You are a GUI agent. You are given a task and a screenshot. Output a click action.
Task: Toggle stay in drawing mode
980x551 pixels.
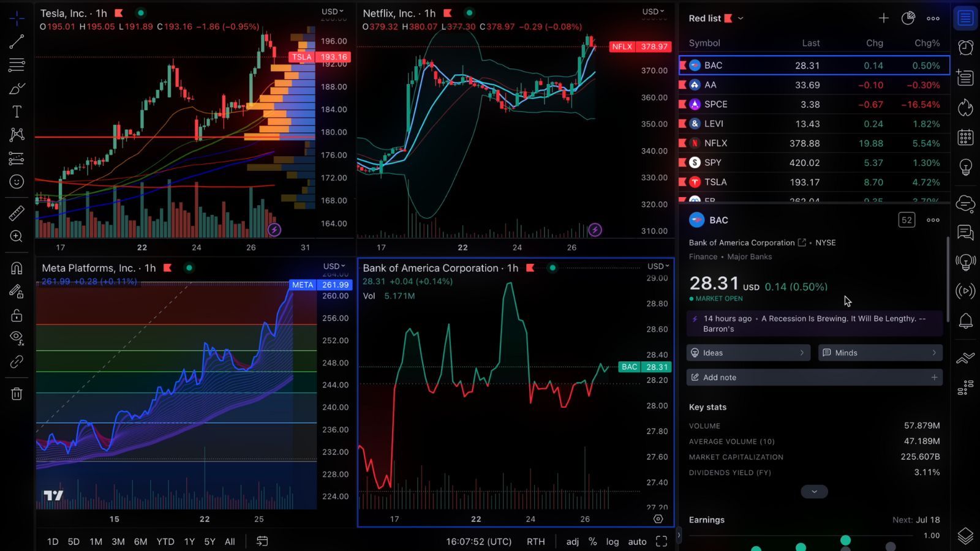click(17, 291)
